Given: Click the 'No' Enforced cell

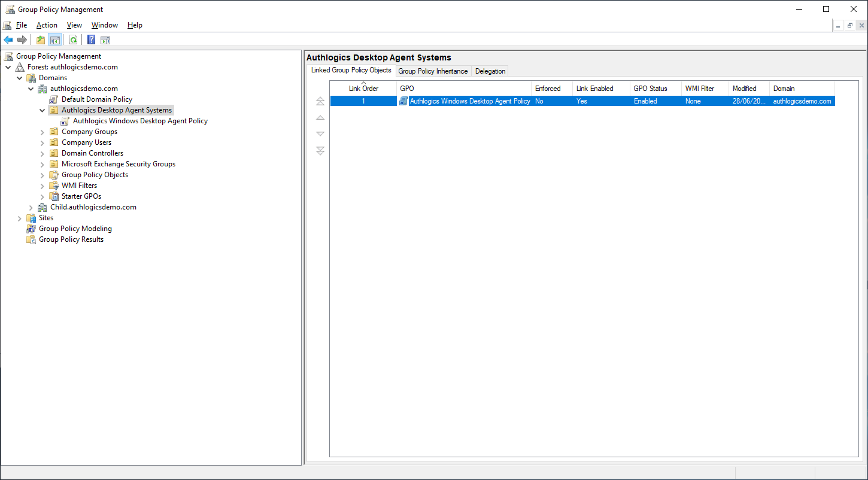Looking at the screenshot, I should pos(539,101).
